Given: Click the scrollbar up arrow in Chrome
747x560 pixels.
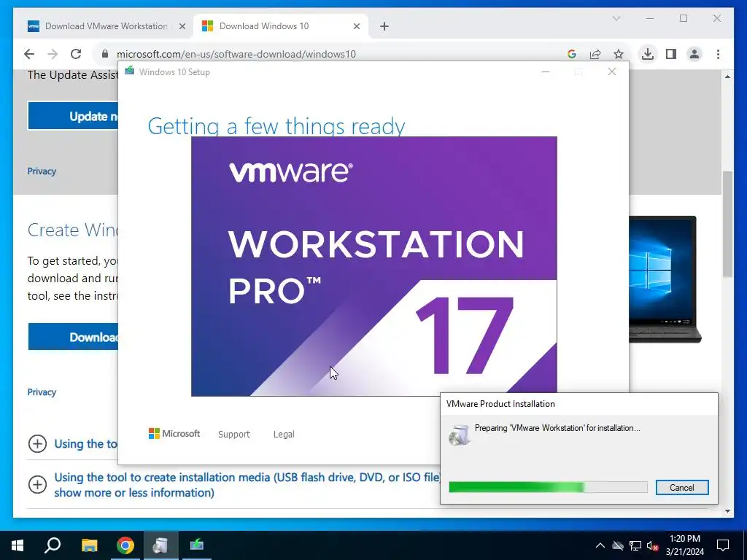Looking at the screenshot, I should click(727, 77).
